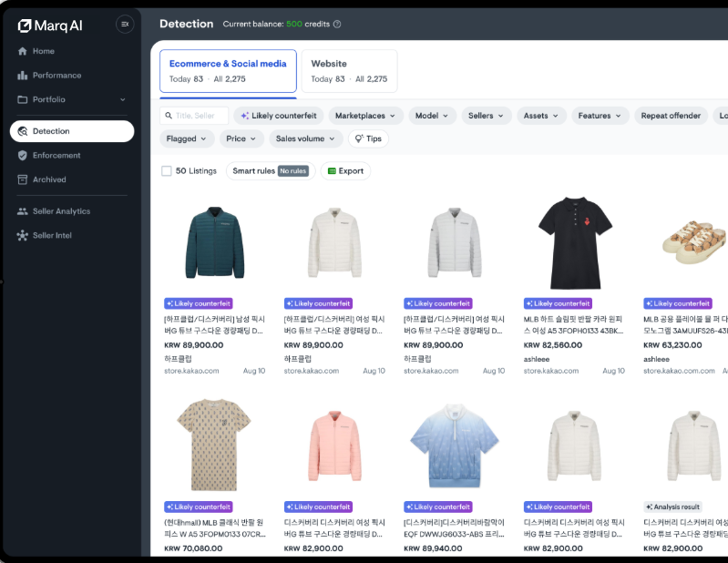Viewport: 728px width, 563px height.
Task: Click the Analysis result tag
Action: click(672, 507)
